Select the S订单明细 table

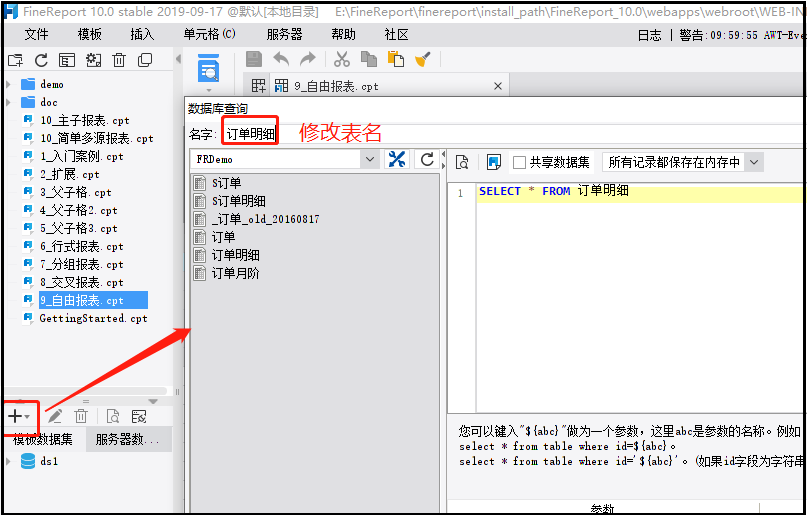coord(238,201)
